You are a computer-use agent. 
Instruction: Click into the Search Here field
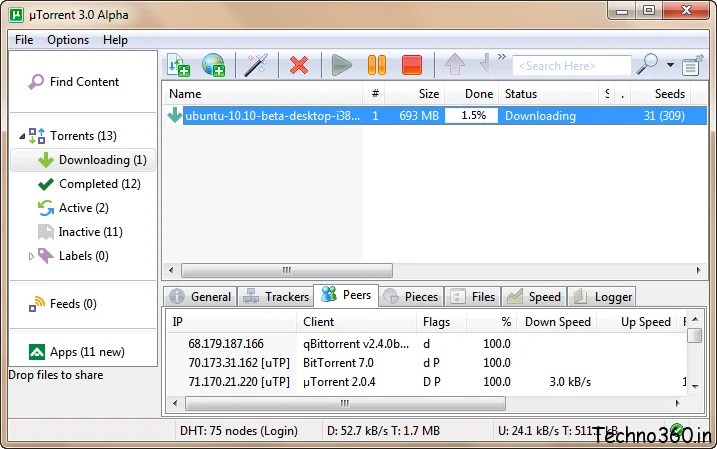click(572, 66)
